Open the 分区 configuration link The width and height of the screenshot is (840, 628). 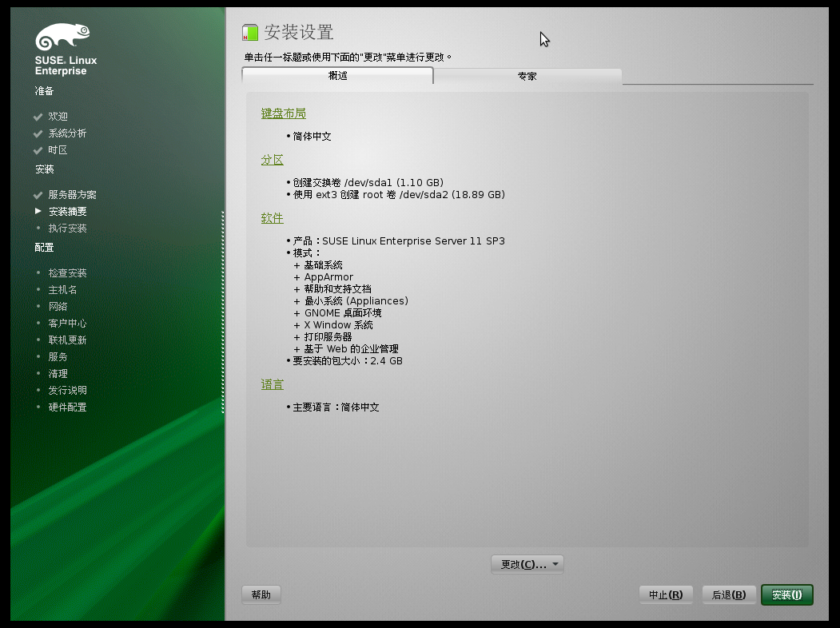[x=272, y=159]
